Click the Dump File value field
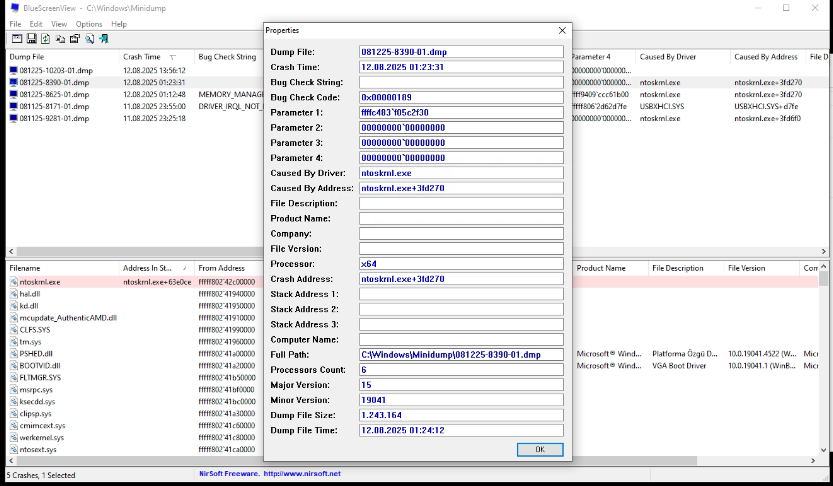Viewport: 833px width, 486px height. click(x=461, y=52)
